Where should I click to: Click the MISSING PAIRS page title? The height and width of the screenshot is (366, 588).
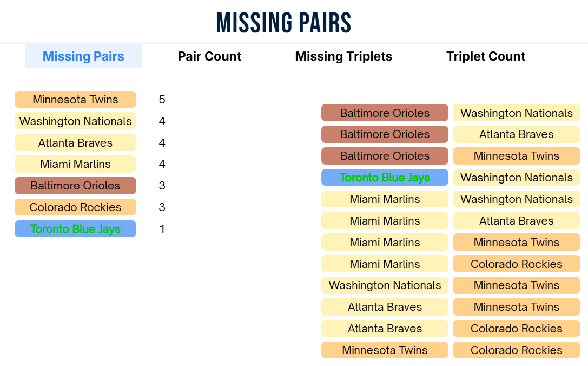click(x=283, y=22)
